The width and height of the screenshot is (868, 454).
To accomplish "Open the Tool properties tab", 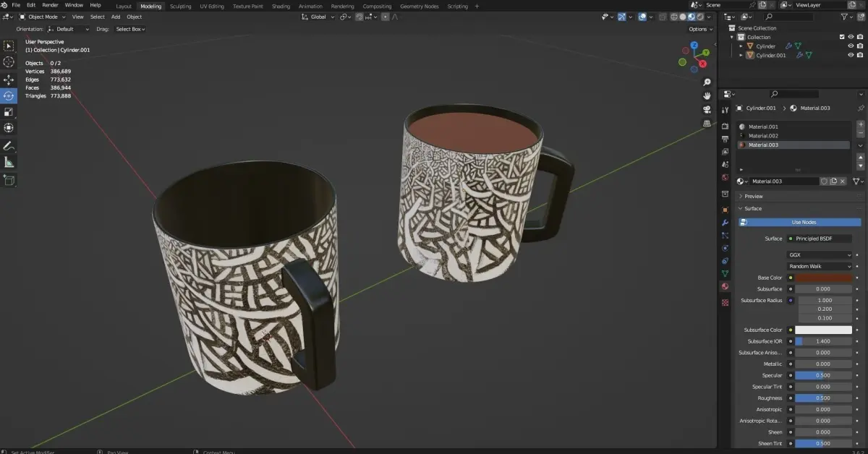I will [725, 110].
